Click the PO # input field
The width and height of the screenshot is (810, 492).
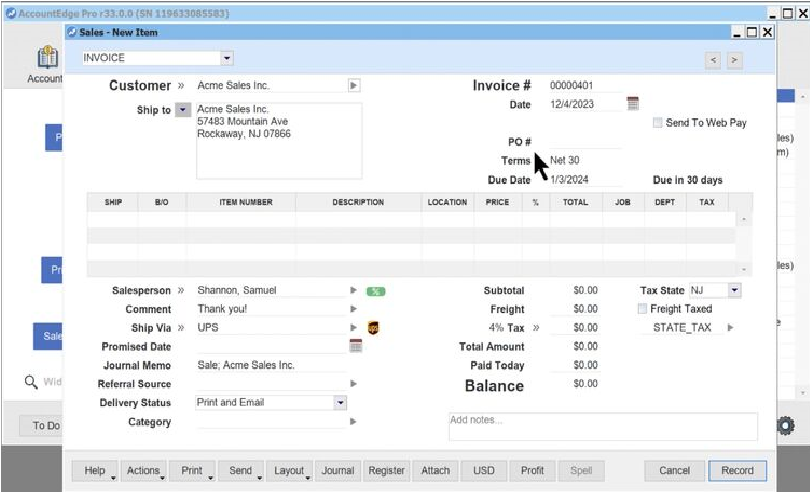(x=585, y=142)
